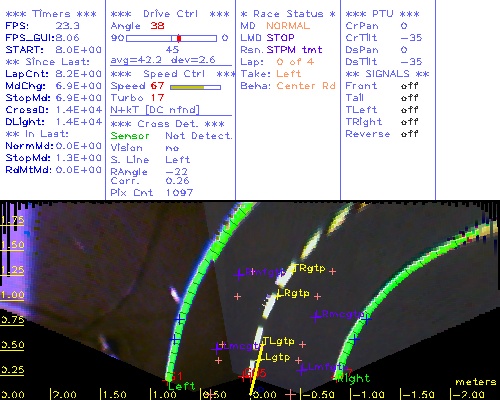Click the TRgtp yellow marker label

[309, 268]
